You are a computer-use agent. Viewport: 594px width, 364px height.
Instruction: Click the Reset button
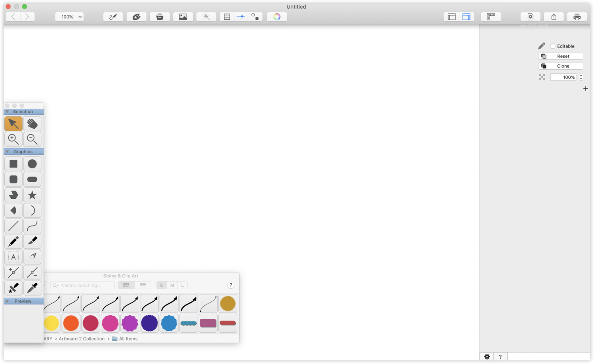[561, 56]
